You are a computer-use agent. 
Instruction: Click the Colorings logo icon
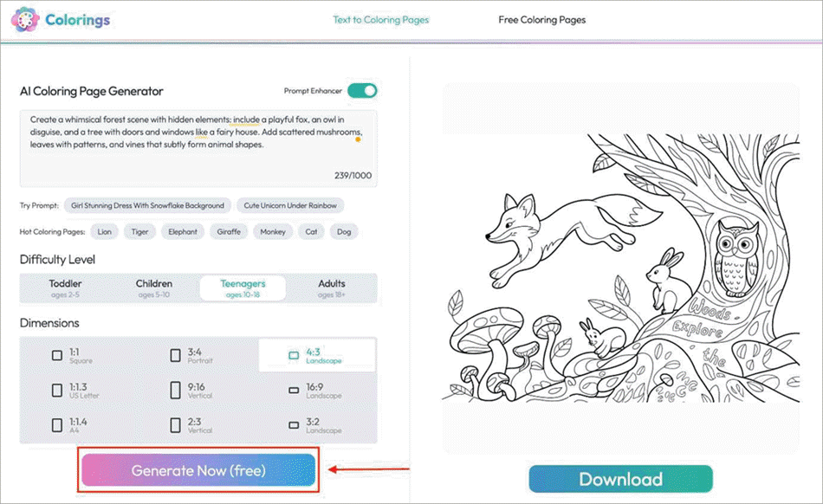(x=26, y=19)
